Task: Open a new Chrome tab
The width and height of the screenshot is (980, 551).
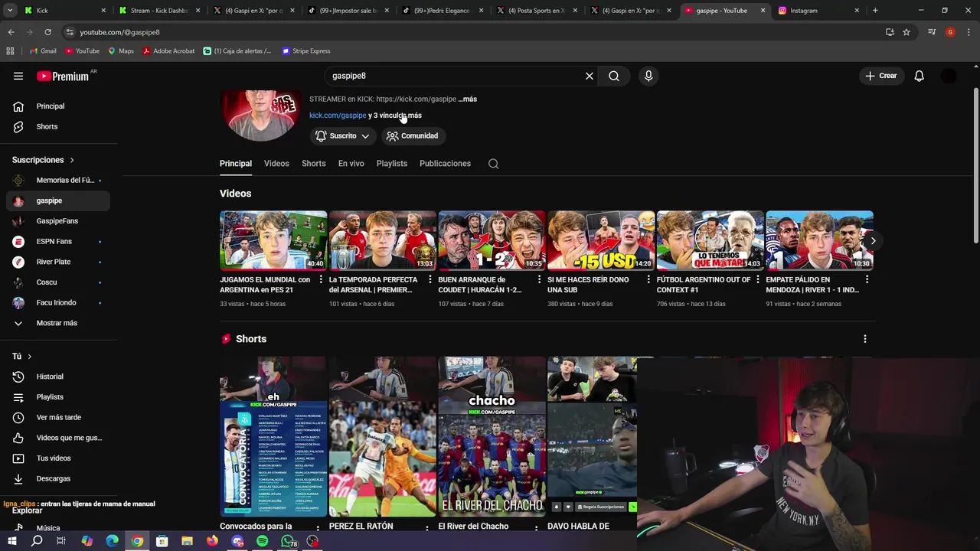Action: pyautogui.click(x=875, y=11)
